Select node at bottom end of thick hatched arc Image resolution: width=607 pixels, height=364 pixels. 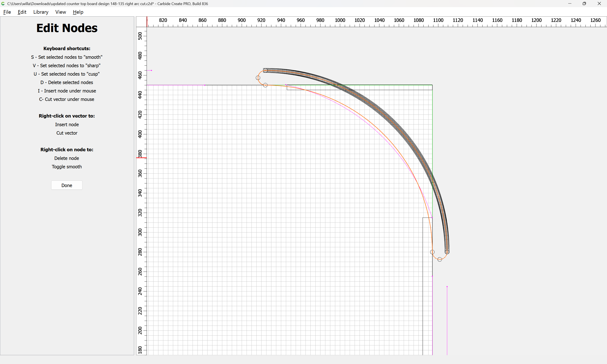(447, 252)
